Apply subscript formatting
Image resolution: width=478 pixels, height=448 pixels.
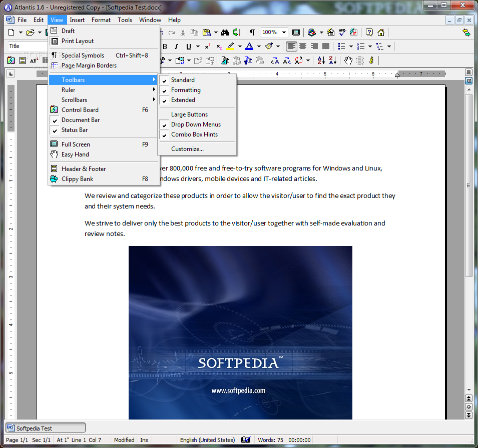click(x=219, y=46)
